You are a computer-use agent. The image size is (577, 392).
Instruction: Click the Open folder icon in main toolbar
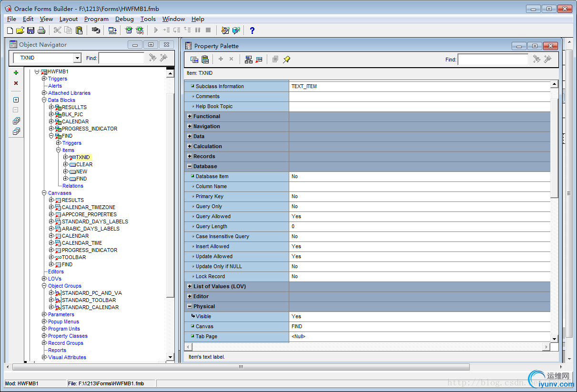click(x=20, y=30)
